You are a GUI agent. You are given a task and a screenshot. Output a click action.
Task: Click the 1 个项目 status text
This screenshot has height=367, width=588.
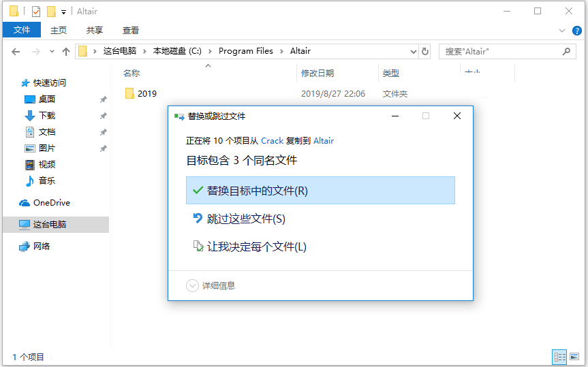28,357
